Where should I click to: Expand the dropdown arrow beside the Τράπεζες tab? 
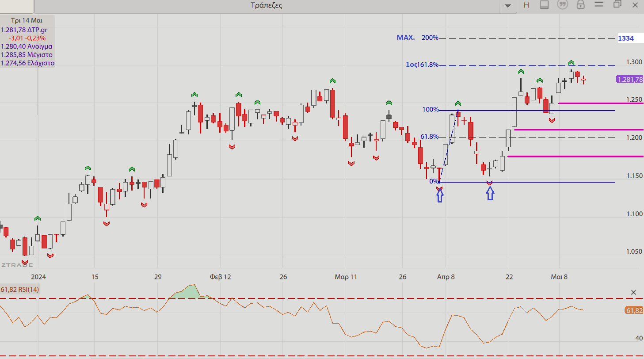click(x=508, y=6)
